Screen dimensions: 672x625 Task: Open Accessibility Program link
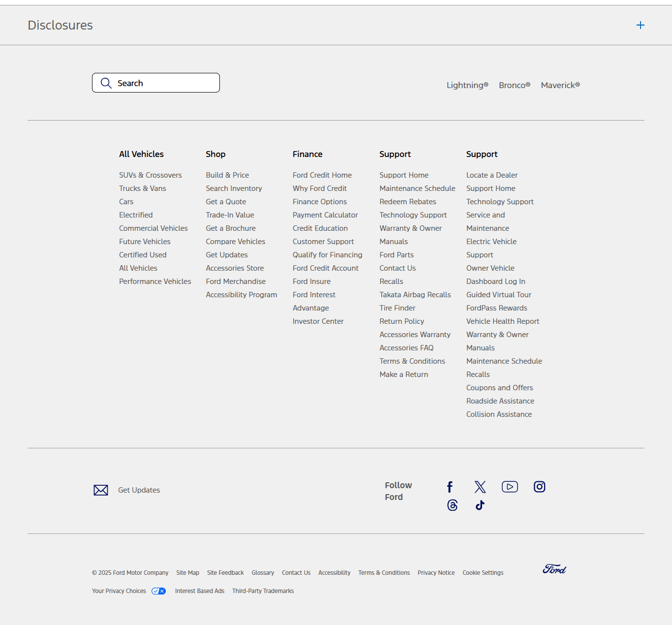coord(242,295)
